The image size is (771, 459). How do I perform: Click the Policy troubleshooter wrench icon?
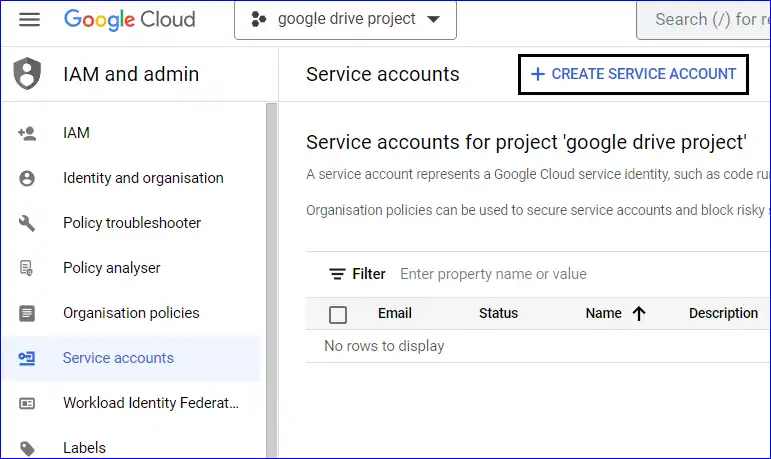point(27,223)
